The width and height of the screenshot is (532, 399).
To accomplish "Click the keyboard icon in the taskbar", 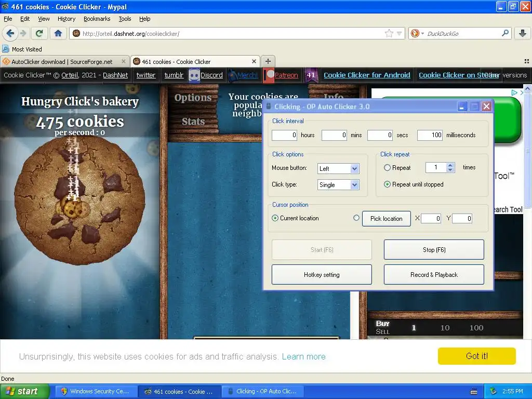I will (474, 392).
